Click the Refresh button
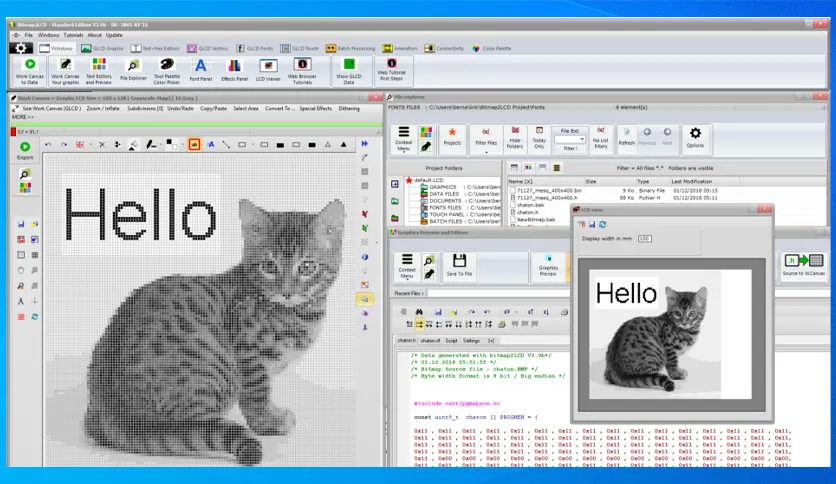This screenshot has height=484, width=836. (x=626, y=136)
